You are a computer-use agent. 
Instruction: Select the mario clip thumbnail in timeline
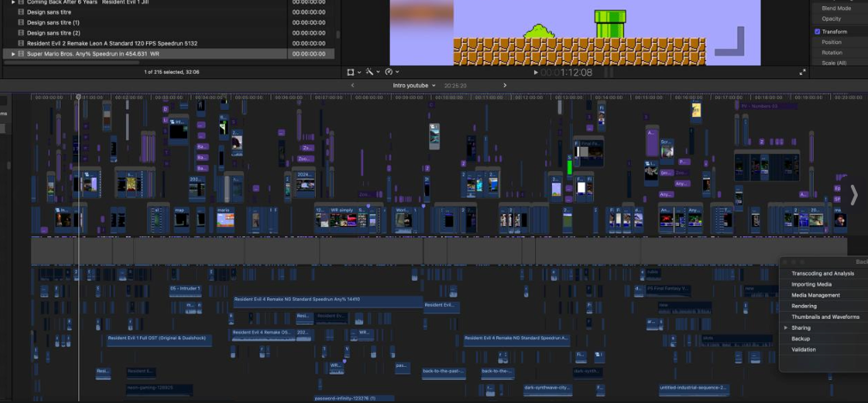tap(225, 220)
